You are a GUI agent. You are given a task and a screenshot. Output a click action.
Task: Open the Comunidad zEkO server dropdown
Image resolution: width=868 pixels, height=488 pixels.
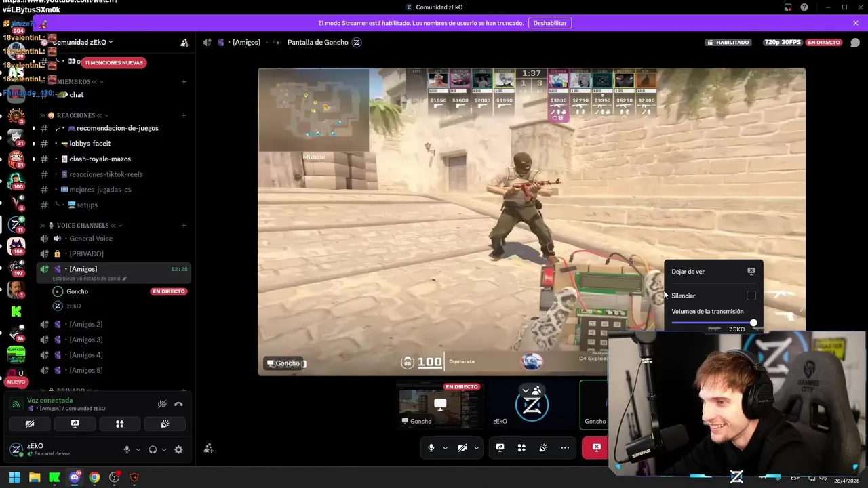83,42
